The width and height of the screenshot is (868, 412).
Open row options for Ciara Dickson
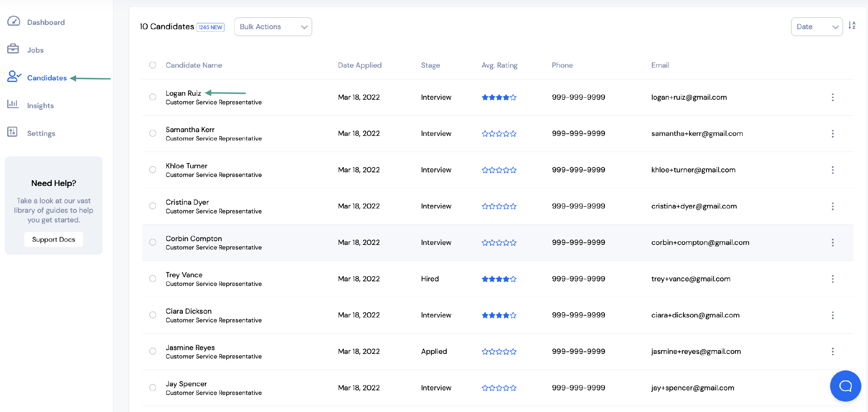click(833, 315)
